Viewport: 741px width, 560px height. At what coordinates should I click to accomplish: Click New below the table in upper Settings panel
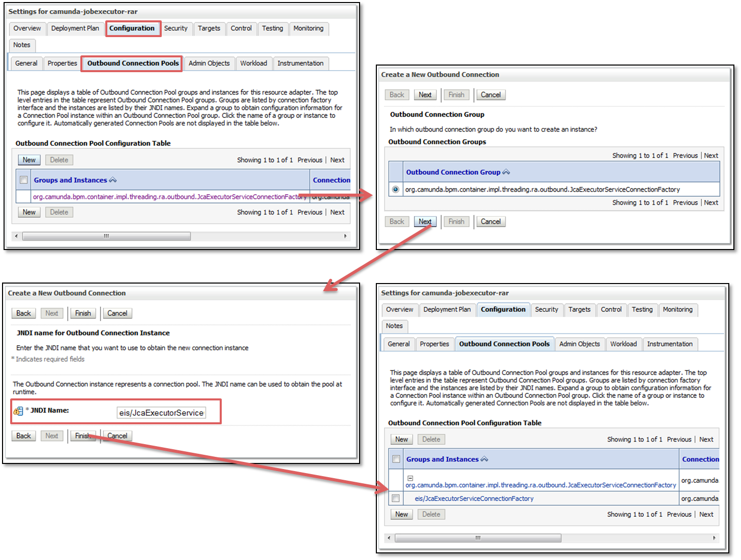pos(29,212)
